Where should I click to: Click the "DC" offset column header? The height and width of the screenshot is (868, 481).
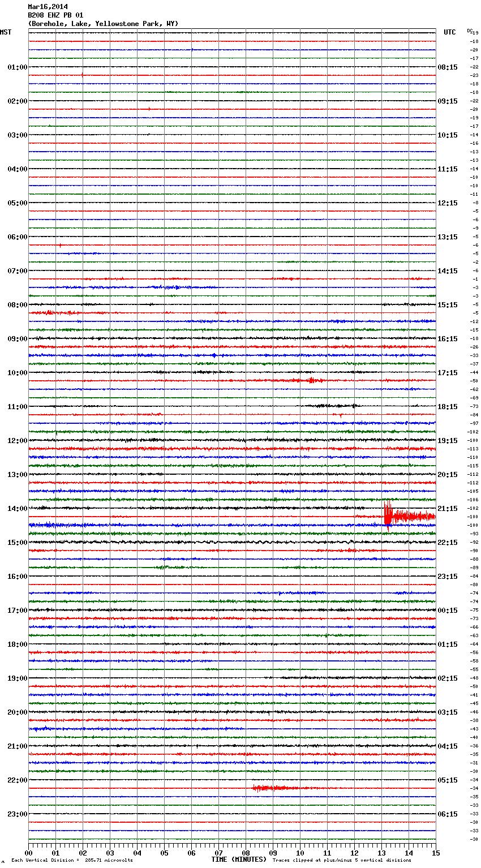[x=470, y=31]
